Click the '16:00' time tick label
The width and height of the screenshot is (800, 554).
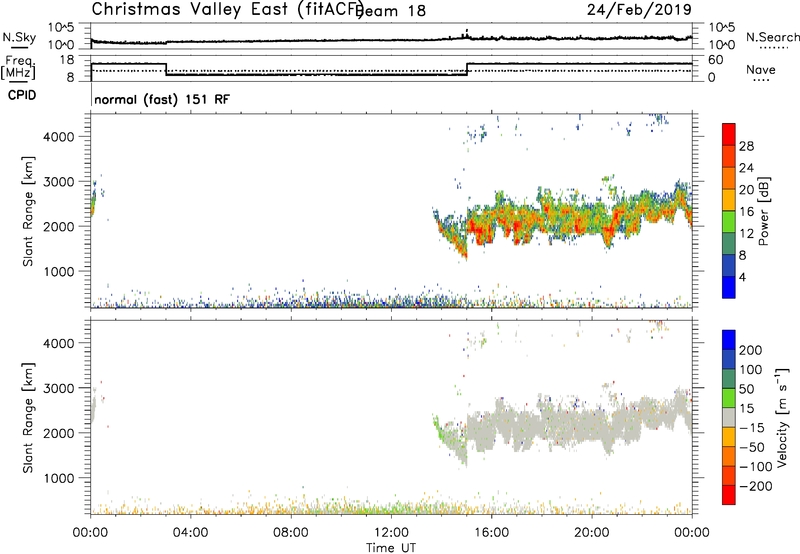tap(491, 533)
